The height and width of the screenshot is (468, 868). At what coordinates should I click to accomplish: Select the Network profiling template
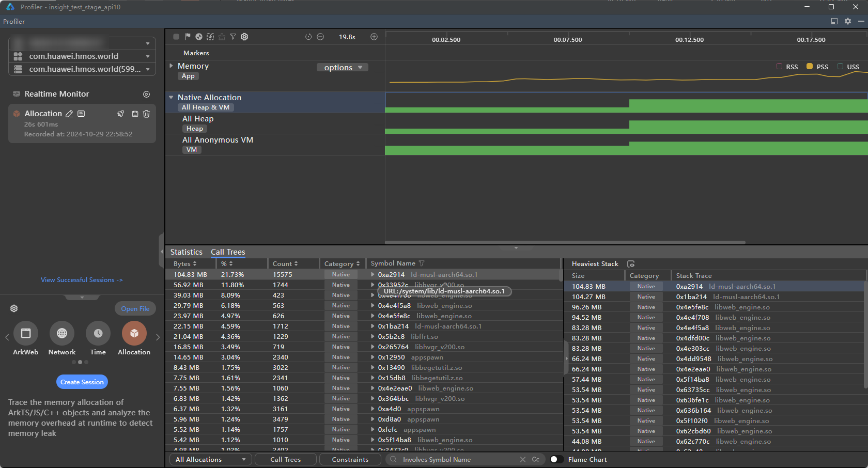point(62,334)
